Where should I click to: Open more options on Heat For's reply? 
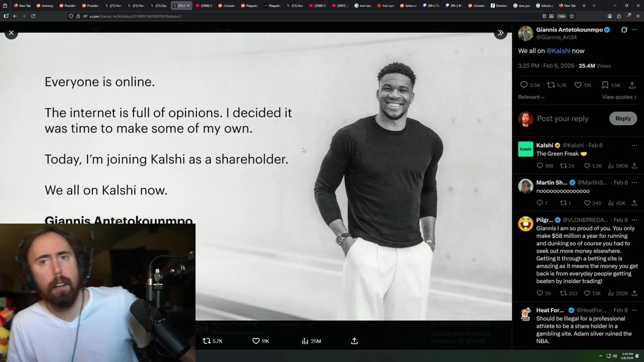[x=634, y=310]
